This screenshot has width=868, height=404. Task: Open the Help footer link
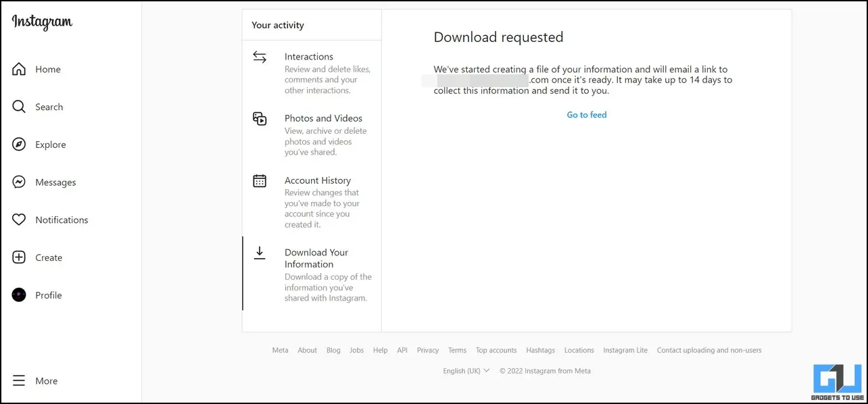381,350
